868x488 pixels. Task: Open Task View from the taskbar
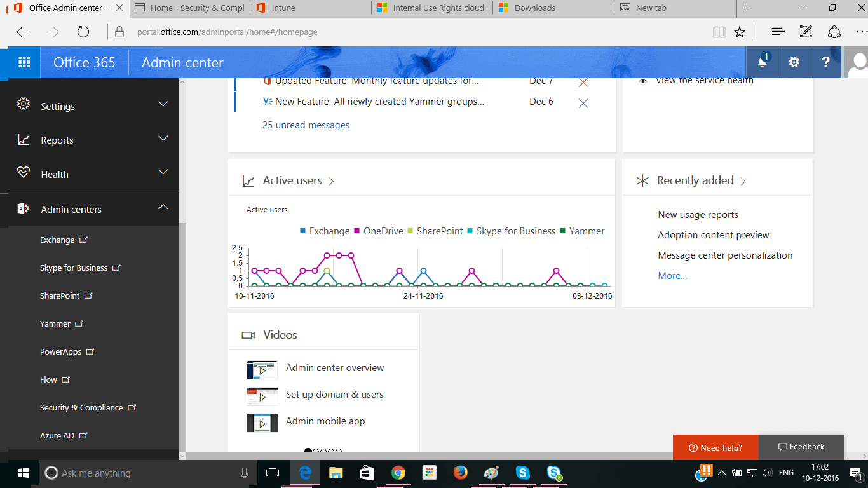tap(272, 473)
